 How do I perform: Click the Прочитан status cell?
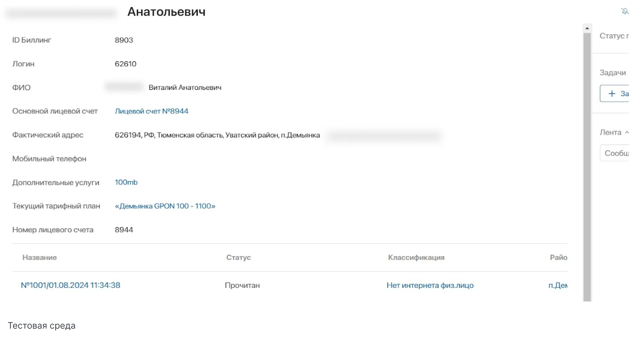[242, 285]
